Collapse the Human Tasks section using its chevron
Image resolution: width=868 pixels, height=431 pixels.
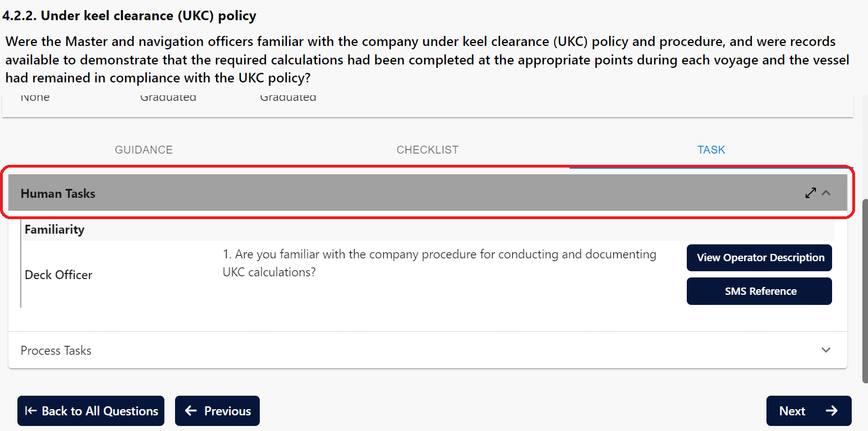pyautogui.click(x=826, y=193)
